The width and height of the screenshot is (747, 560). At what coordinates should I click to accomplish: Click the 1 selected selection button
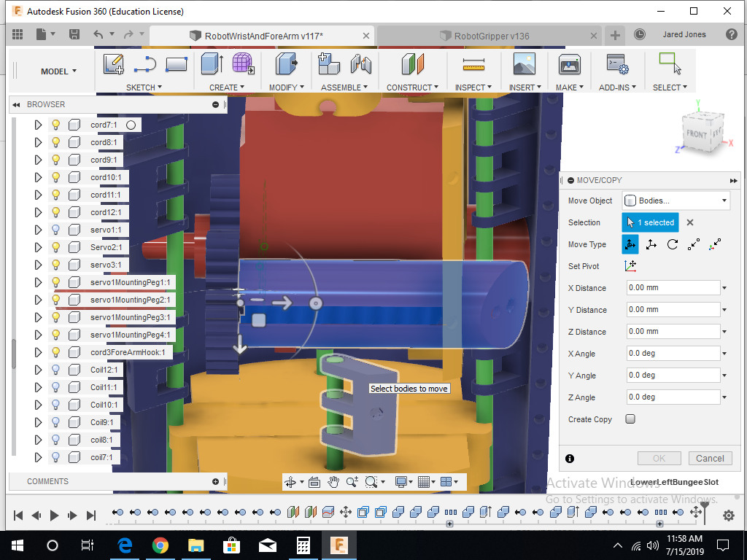pyautogui.click(x=650, y=222)
